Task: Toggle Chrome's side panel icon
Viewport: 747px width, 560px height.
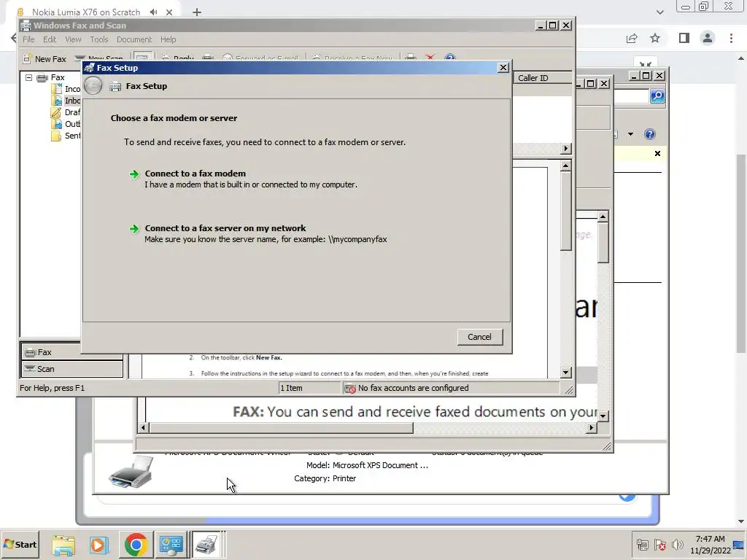Action: pyautogui.click(x=684, y=38)
